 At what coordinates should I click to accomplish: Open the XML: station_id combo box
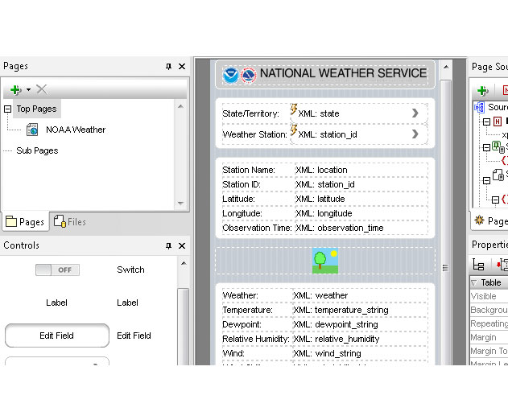click(358, 134)
